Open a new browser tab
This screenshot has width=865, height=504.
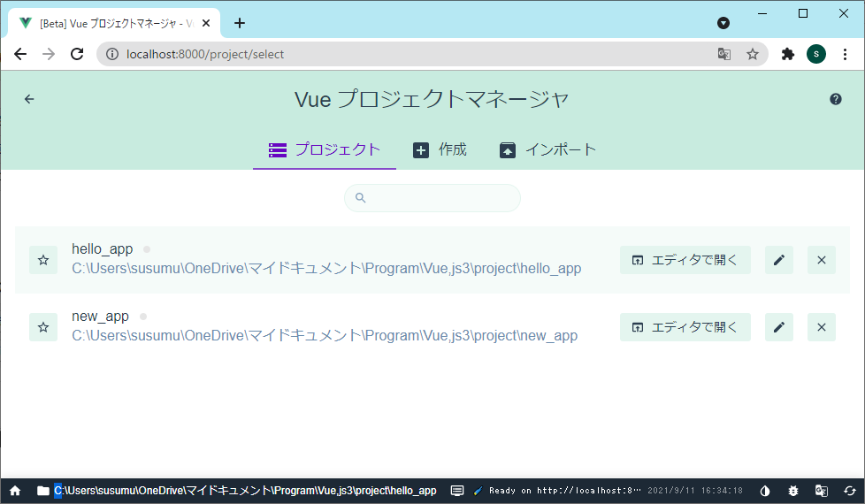tap(240, 23)
